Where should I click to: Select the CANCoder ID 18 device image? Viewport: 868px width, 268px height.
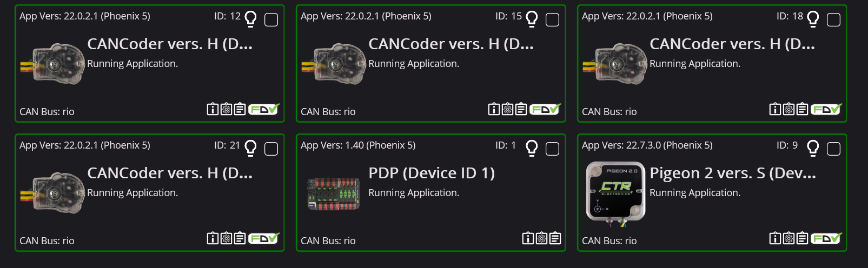pyautogui.click(x=615, y=64)
